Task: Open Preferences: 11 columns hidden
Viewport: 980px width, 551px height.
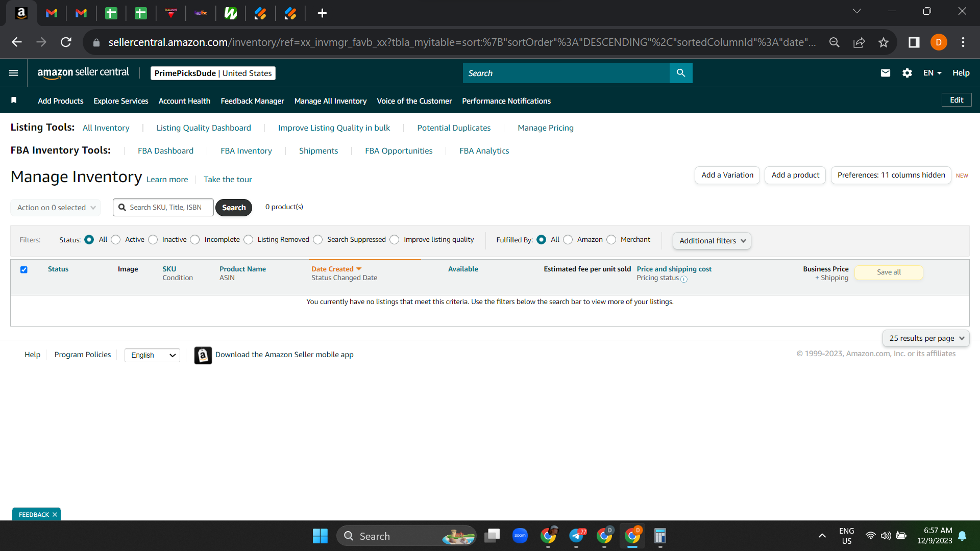Action: pyautogui.click(x=891, y=175)
